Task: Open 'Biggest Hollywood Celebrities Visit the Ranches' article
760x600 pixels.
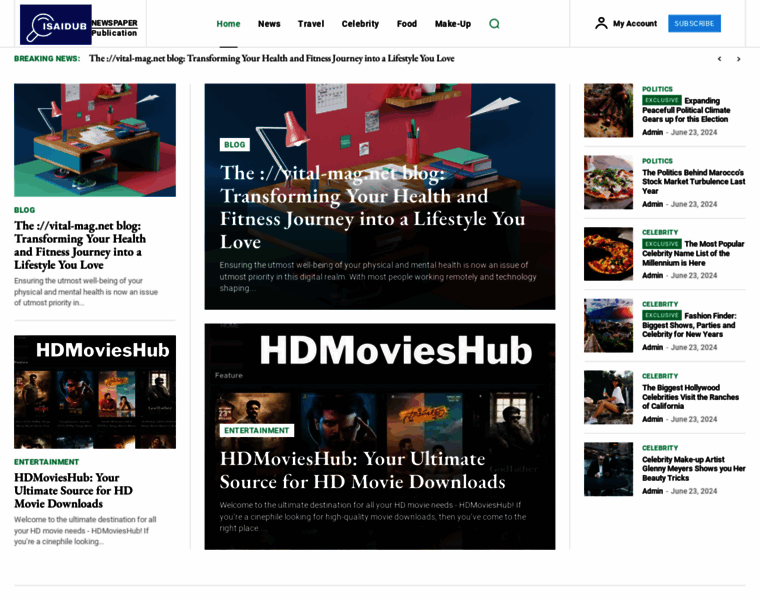Action: tap(690, 396)
